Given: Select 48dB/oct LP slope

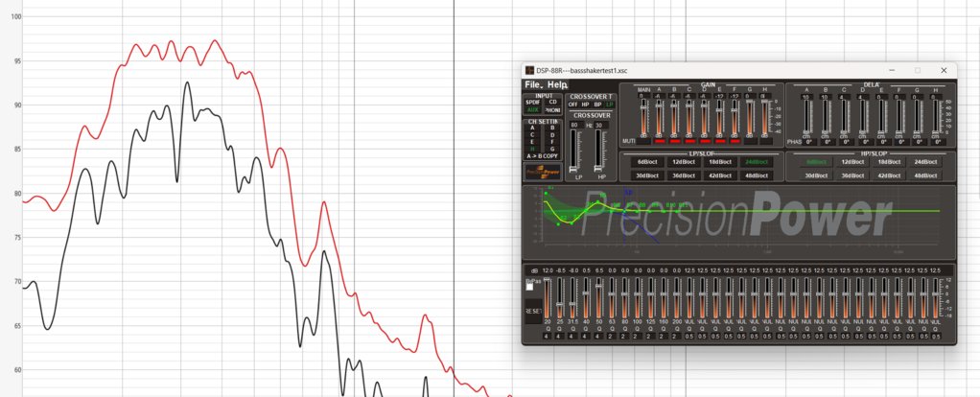Looking at the screenshot, I should click(x=757, y=175).
